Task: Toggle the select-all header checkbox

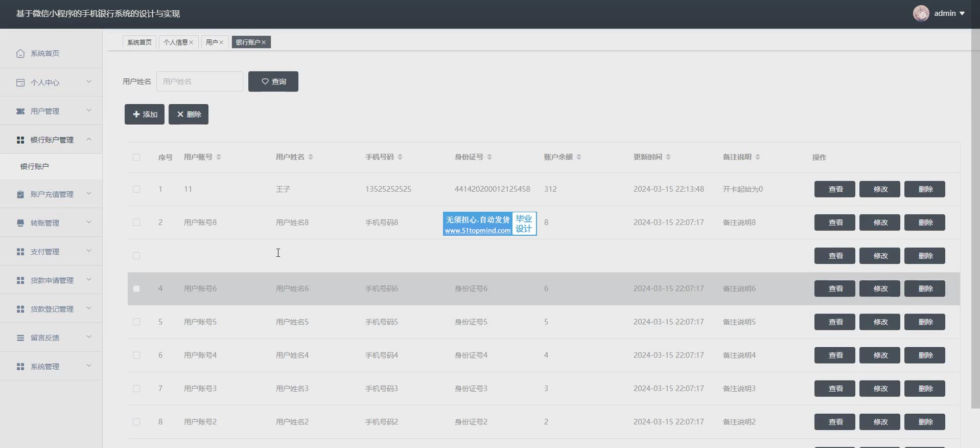Action: pos(136,158)
